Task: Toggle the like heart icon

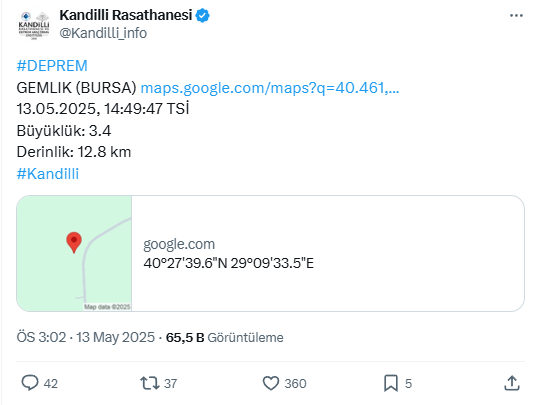Action: click(x=271, y=383)
